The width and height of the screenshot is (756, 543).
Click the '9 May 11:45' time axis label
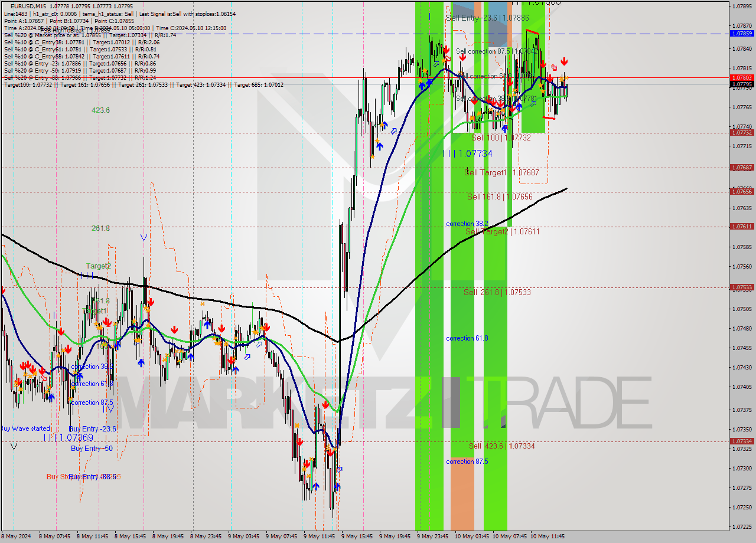pos(318,537)
